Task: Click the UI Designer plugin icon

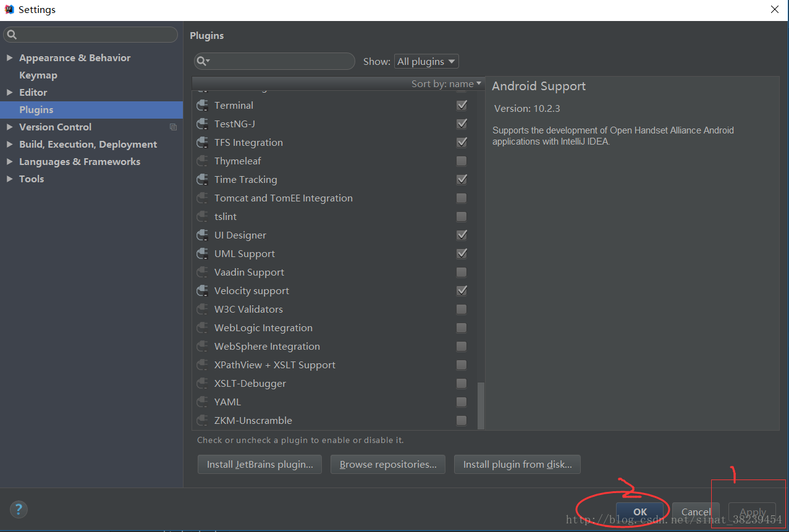Action: pyautogui.click(x=202, y=235)
